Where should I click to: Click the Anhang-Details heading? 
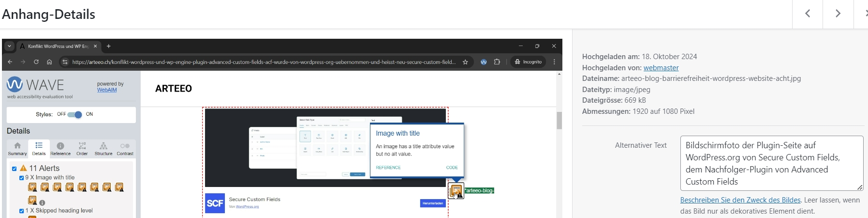tap(48, 15)
